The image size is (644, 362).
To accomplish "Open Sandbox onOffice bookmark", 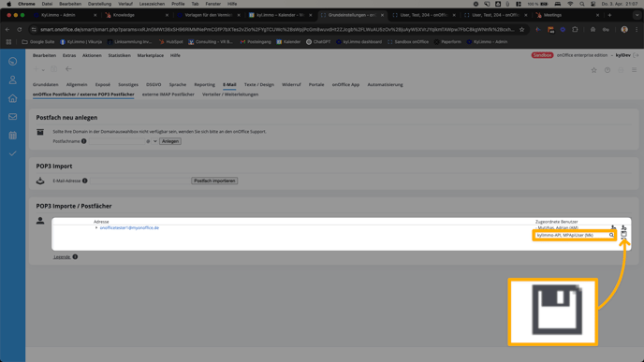I will click(x=408, y=42).
